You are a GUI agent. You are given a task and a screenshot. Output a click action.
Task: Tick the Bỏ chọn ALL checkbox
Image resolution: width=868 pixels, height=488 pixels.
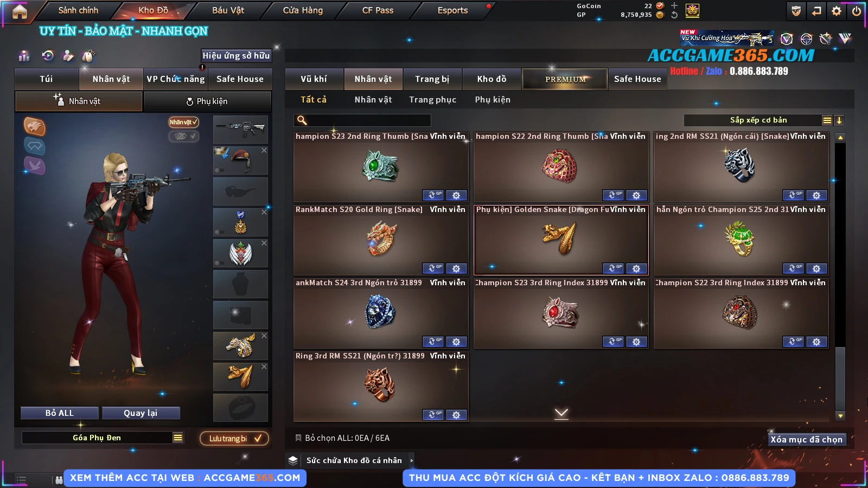(x=298, y=438)
